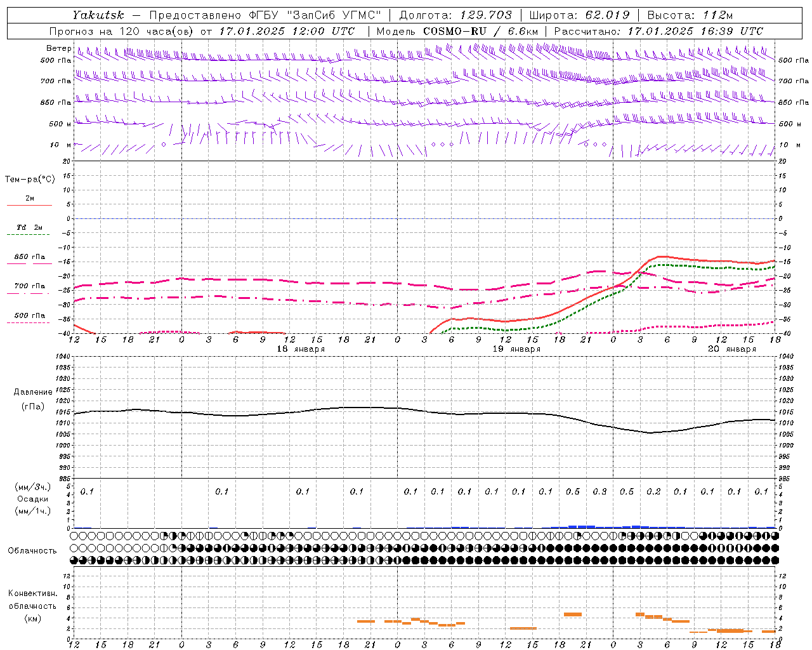Viewport: 812px width, 650px height.
Task: Click the '0.2' precipitation amount value
Action: pos(654,491)
